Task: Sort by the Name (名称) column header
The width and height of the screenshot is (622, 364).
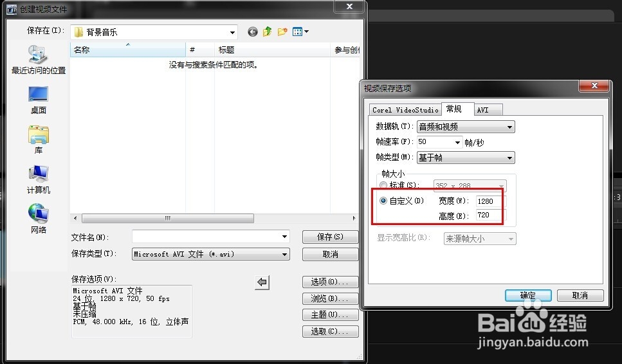Action: click(x=128, y=50)
